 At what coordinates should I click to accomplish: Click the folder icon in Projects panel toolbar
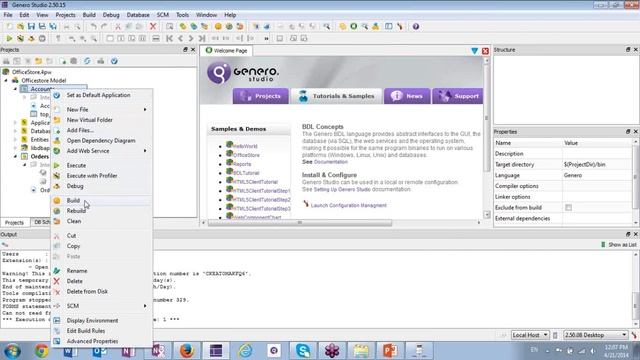click(38, 61)
